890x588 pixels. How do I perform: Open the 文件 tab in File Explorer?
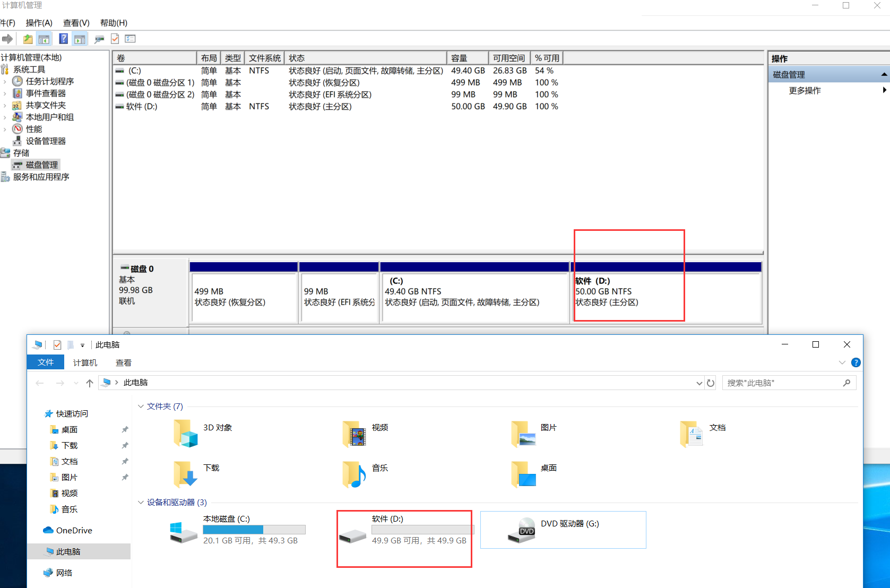pyautogui.click(x=46, y=362)
